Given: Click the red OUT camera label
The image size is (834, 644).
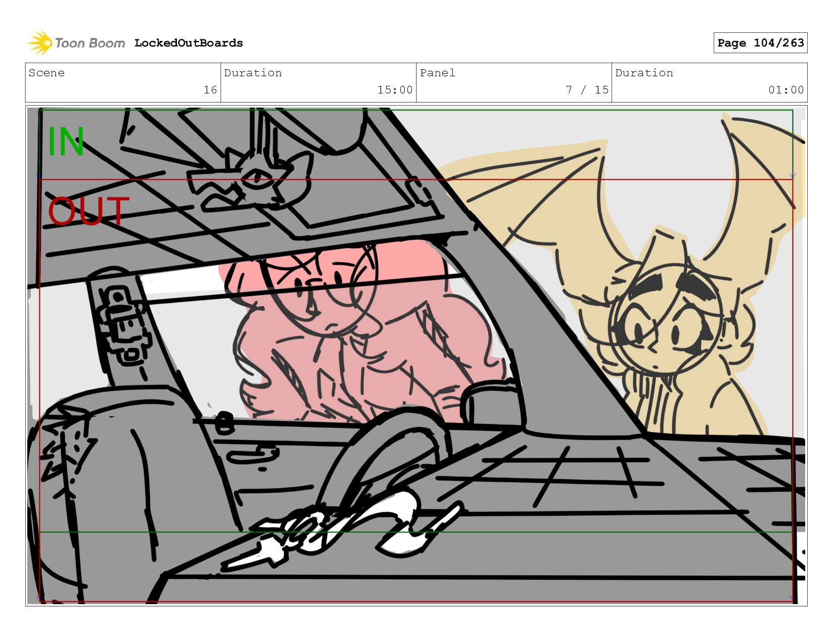Looking at the screenshot, I should coord(89,211).
